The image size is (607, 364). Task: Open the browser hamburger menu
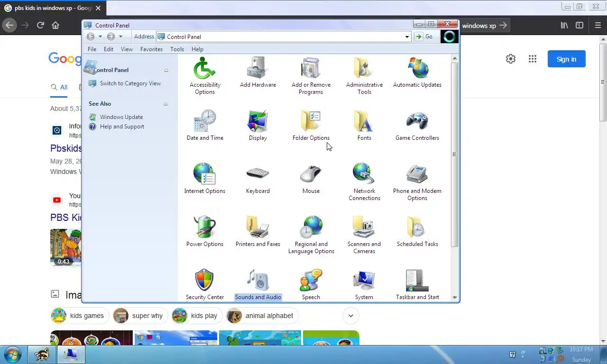[x=598, y=25]
